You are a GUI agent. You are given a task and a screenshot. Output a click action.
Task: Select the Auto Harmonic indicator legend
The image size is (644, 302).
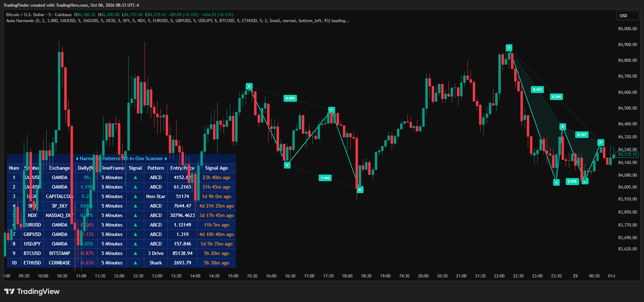(x=178, y=21)
